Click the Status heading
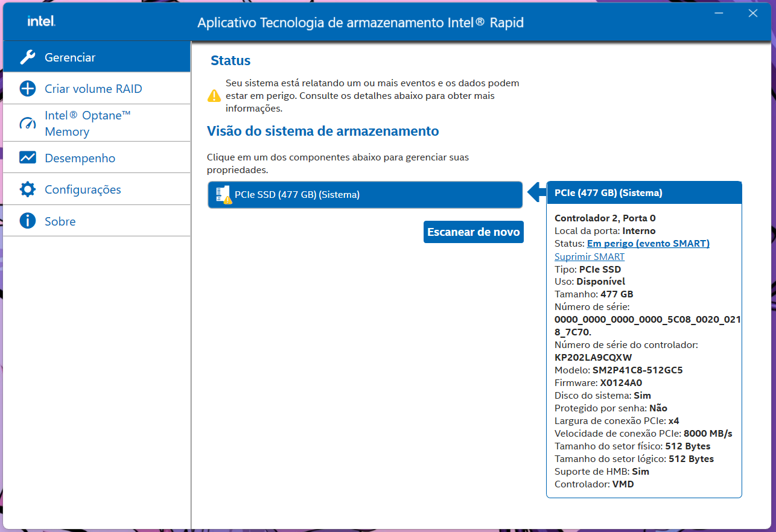The image size is (776, 532). point(231,60)
